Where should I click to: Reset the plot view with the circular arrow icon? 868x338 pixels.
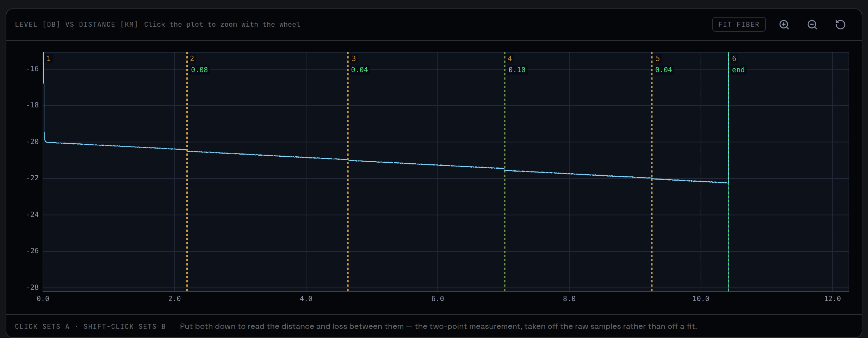pos(840,24)
